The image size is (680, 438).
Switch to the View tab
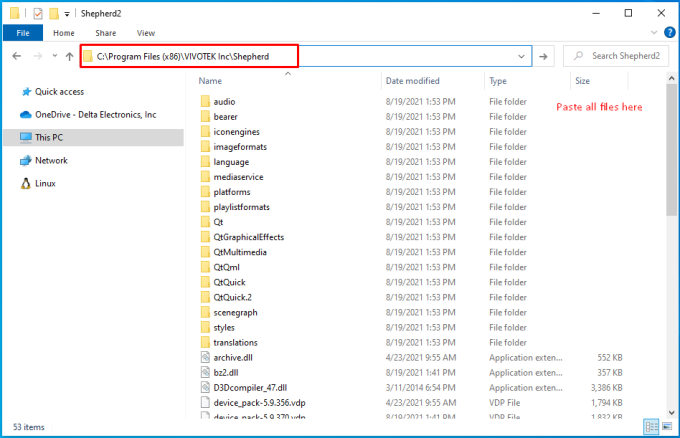pos(146,33)
